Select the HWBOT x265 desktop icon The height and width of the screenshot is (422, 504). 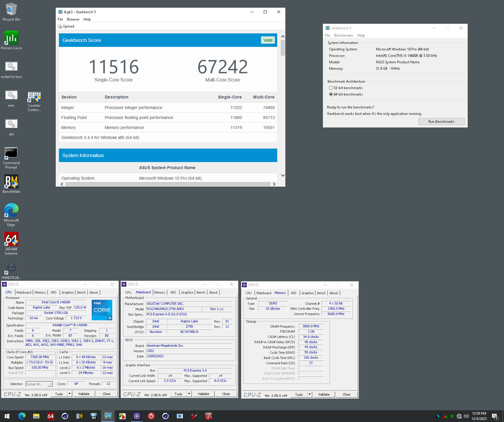pos(11,271)
